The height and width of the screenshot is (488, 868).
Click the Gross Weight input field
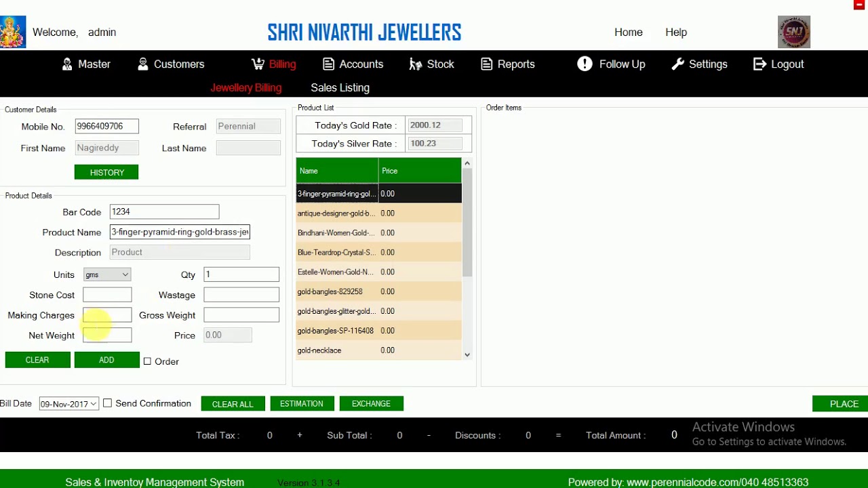tap(241, 315)
